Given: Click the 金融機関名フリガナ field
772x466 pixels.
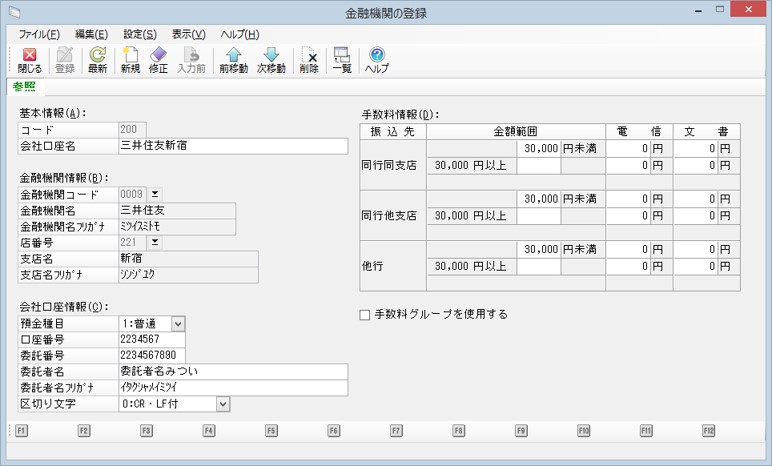Looking at the screenshot, I should click(x=177, y=227).
